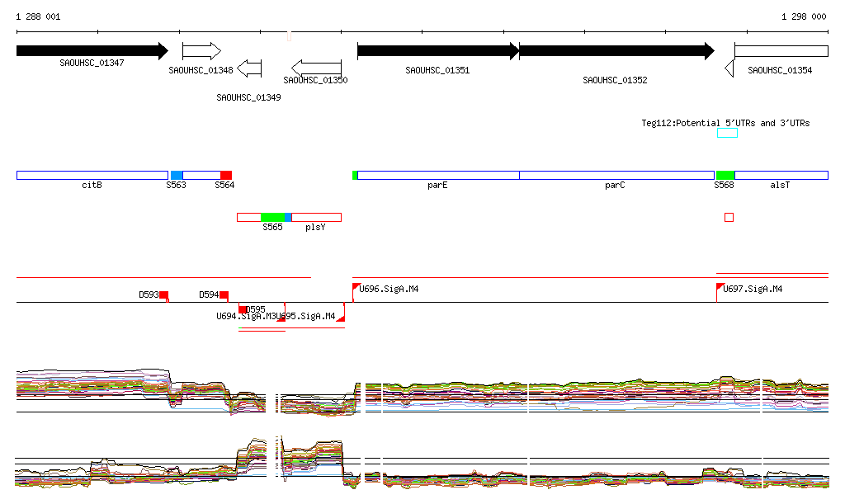The height and width of the screenshot is (504, 845).
Task: Click the start coordinate 1 288 001
Action: click(38, 16)
